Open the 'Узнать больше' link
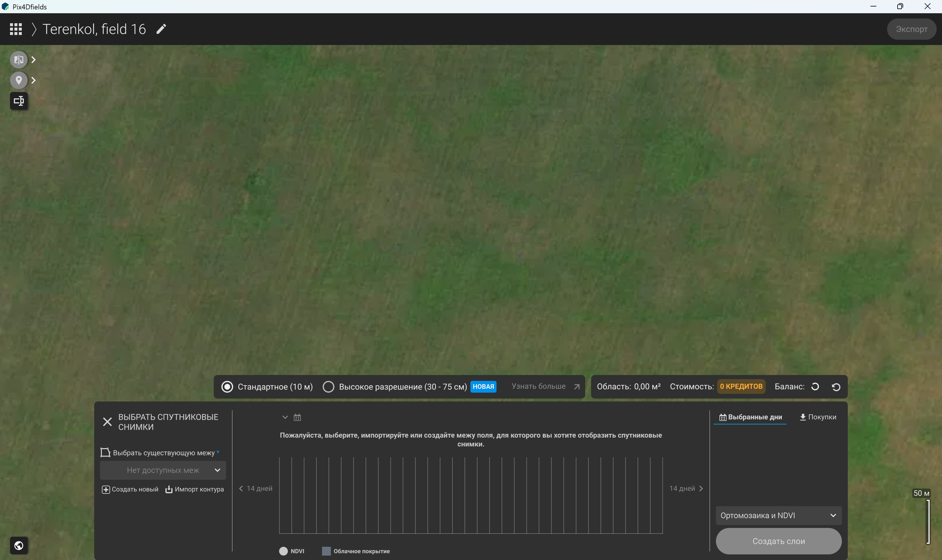The width and height of the screenshot is (942, 560). tap(545, 386)
